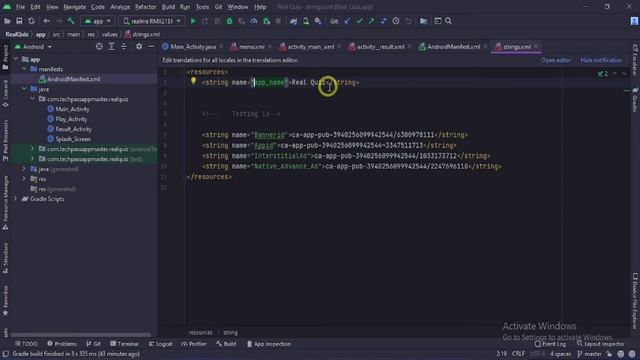640x360 pixels.
Task: Click the Sync/Reload from disk icon
Action: tap(31, 21)
